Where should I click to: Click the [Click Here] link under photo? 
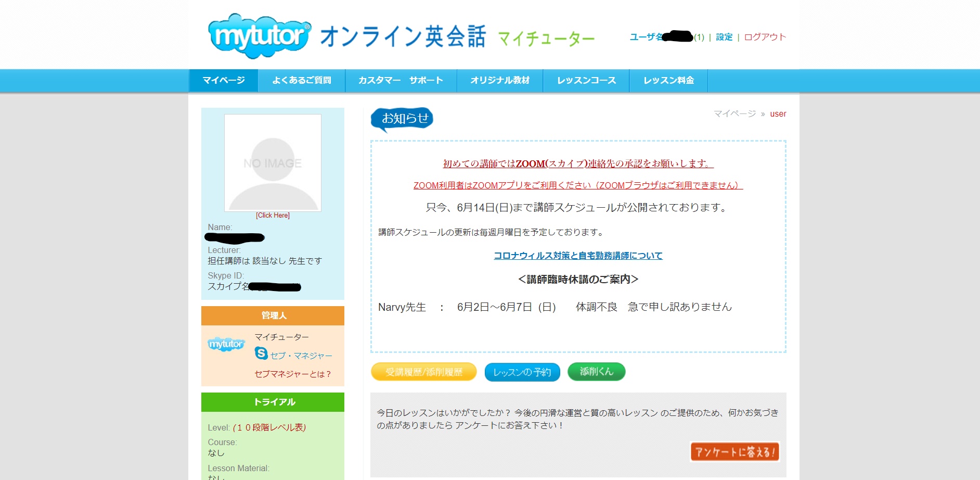click(273, 216)
